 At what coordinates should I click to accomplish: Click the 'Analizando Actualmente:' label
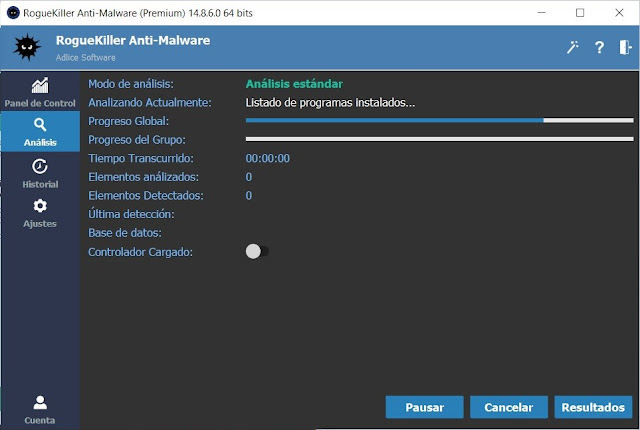[150, 102]
